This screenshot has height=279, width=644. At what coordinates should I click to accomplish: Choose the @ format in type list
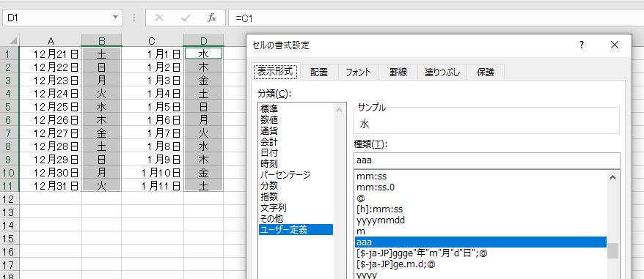(481, 198)
